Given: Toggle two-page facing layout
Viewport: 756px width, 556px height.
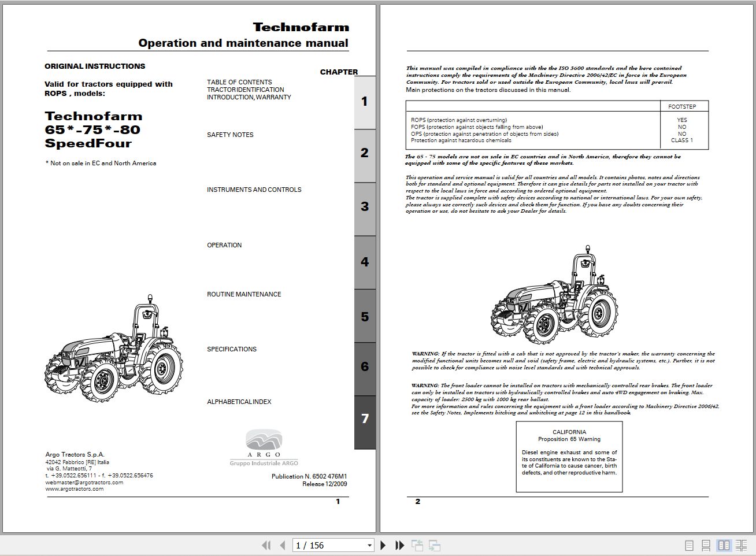Looking at the screenshot, I should tap(724, 545).
